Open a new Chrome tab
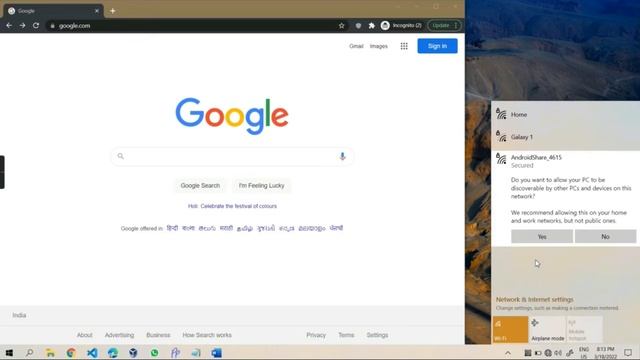The image size is (640, 360). (x=113, y=11)
